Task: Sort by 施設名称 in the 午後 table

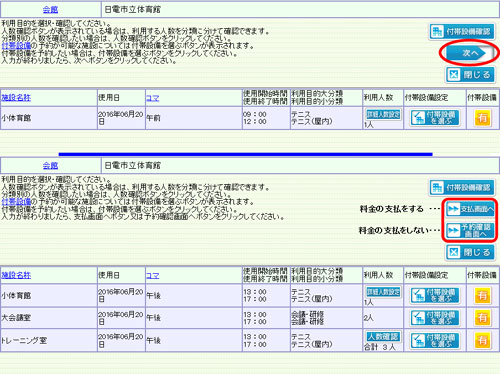Action: click(16, 275)
